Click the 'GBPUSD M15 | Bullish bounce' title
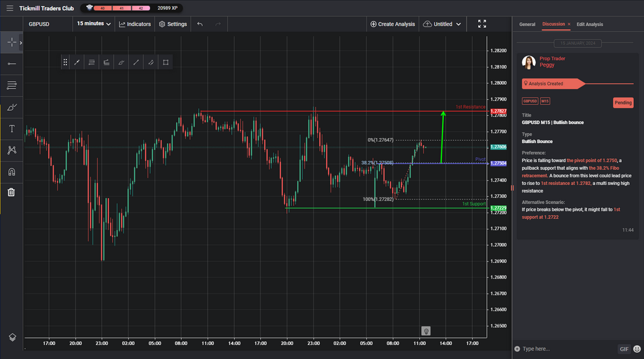644x359 pixels. [x=552, y=122]
